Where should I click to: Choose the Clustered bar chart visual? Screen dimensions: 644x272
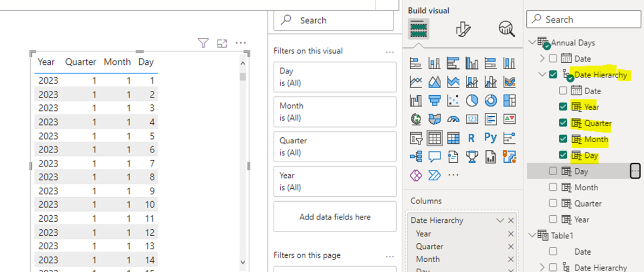point(453,63)
